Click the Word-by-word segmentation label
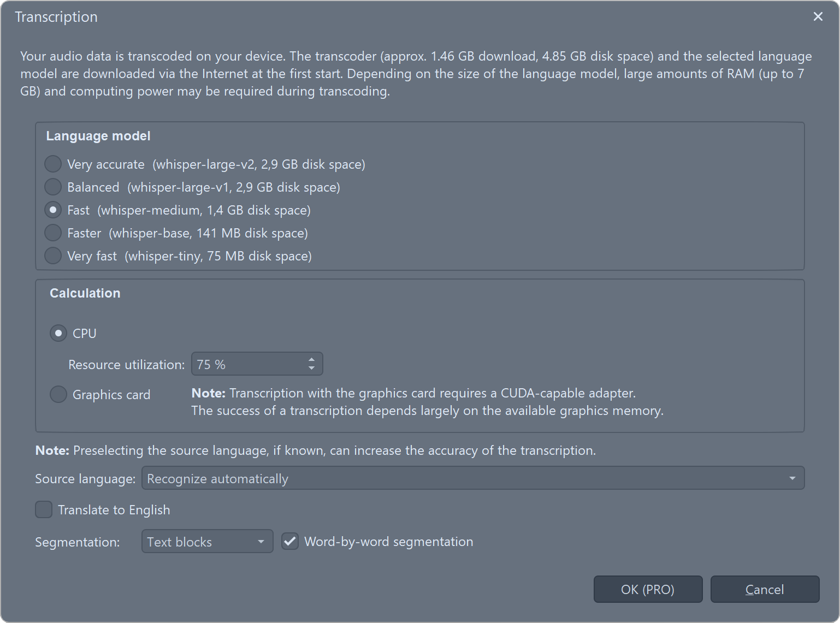Viewport: 840px width, 623px height. click(388, 542)
